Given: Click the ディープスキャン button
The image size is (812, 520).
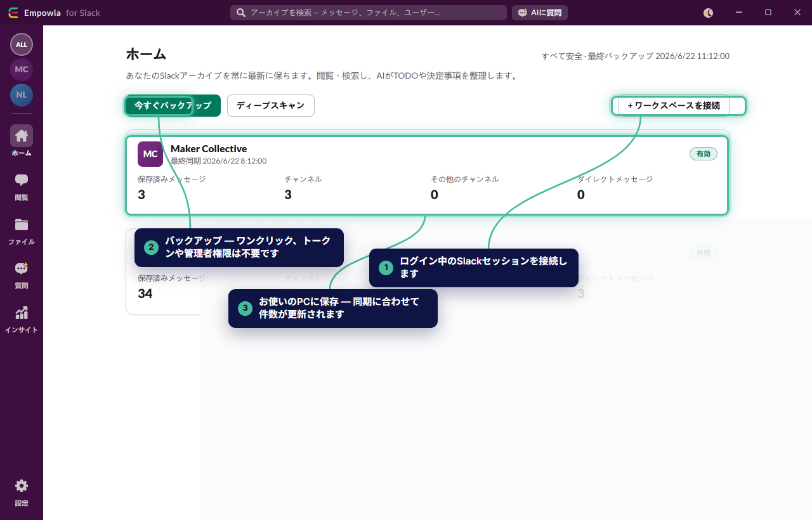Looking at the screenshot, I should pos(271,106).
